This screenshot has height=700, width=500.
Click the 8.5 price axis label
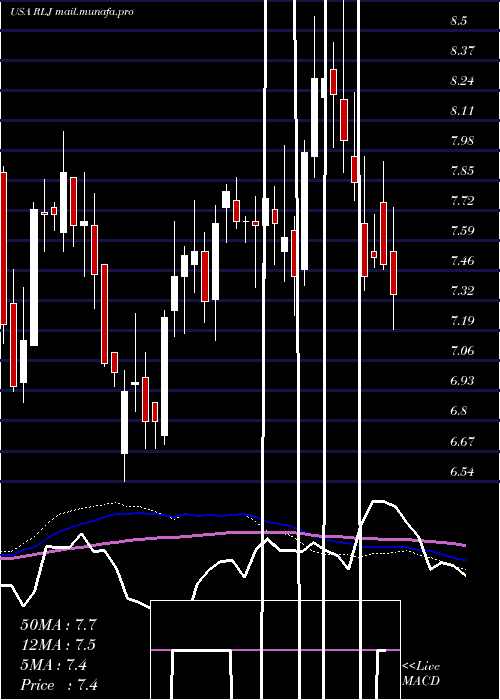tap(459, 21)
